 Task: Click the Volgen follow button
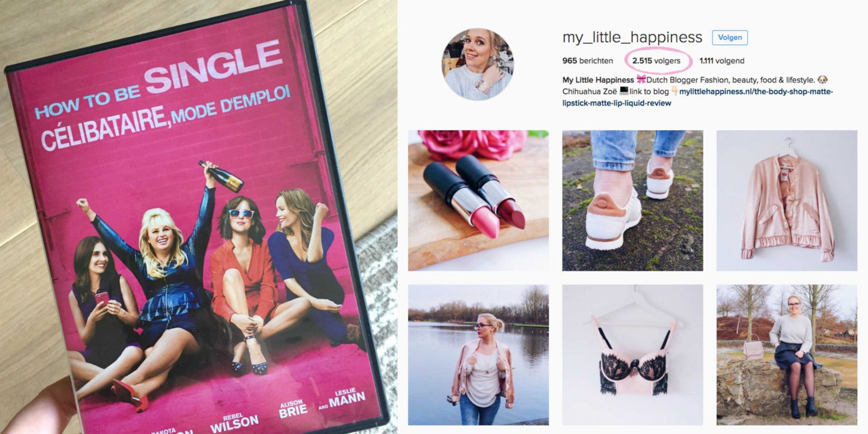point(730,37)
